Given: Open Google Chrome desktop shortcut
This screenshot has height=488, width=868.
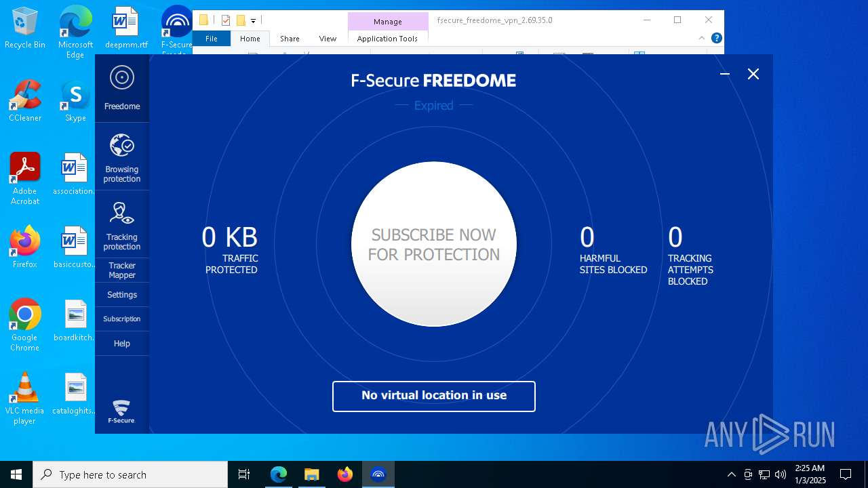Looking at the screenshot, I should [x=25, y=325].
